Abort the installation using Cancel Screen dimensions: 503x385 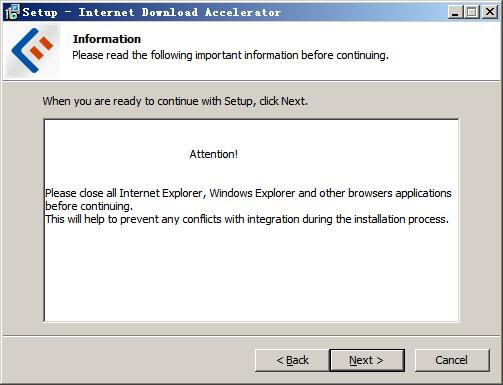[x=452, y=360]
